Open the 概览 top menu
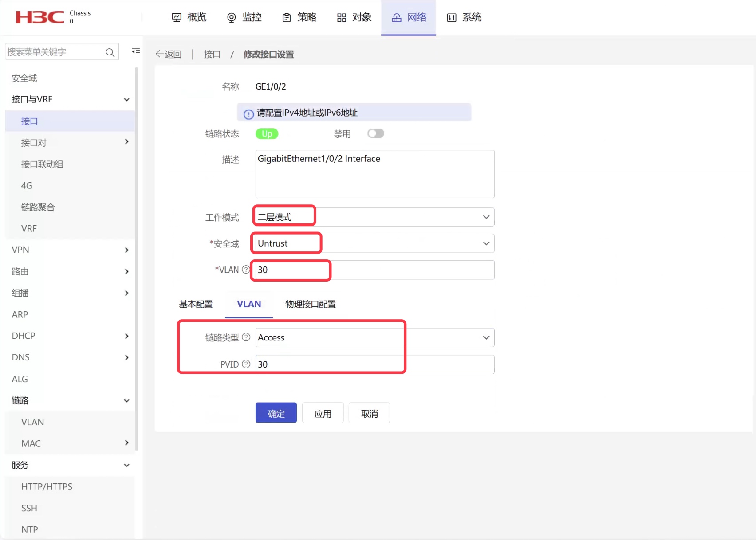 pyautogui.click(x=189, y=17)
